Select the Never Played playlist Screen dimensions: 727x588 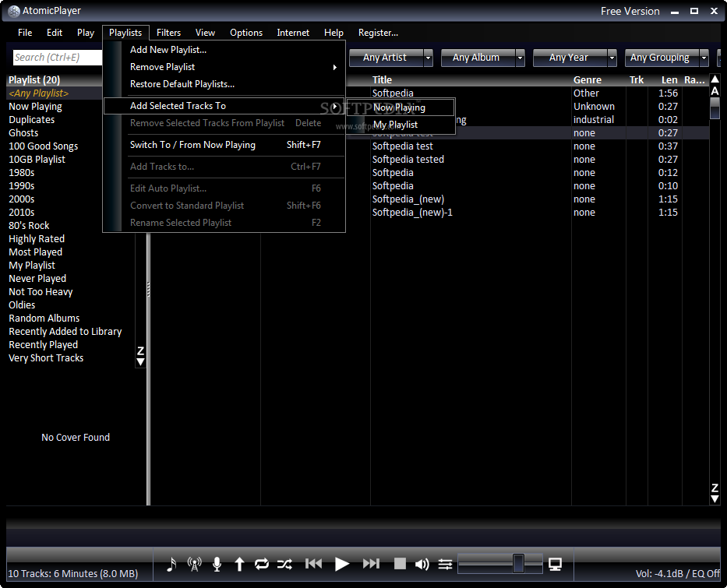[37, 279]
